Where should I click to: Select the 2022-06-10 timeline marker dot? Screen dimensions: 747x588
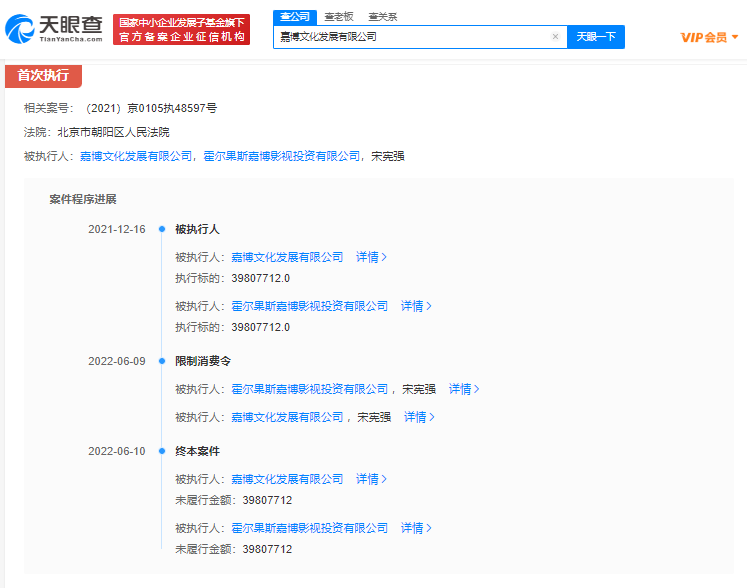[162, 451]
